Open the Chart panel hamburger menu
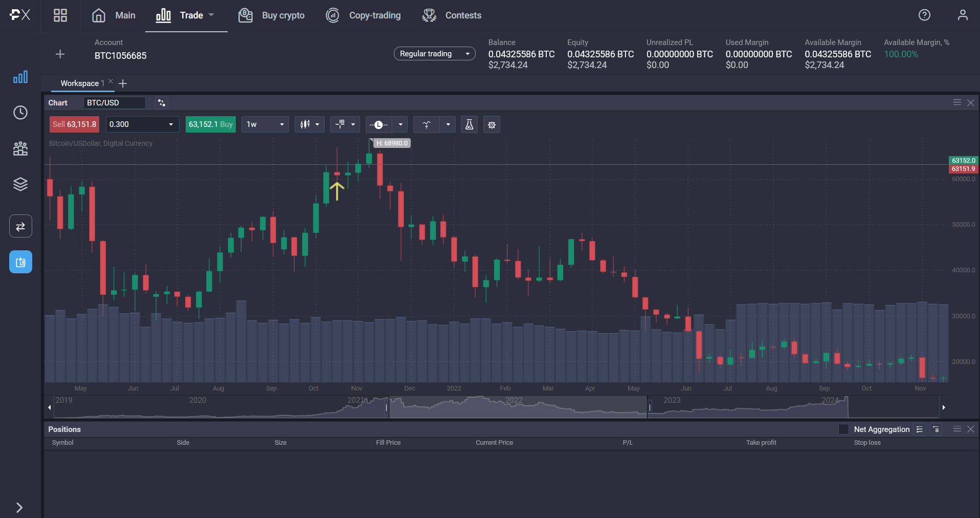Image resolution: width=980 pixels, height=518 pixels. [x=957, y=102]
